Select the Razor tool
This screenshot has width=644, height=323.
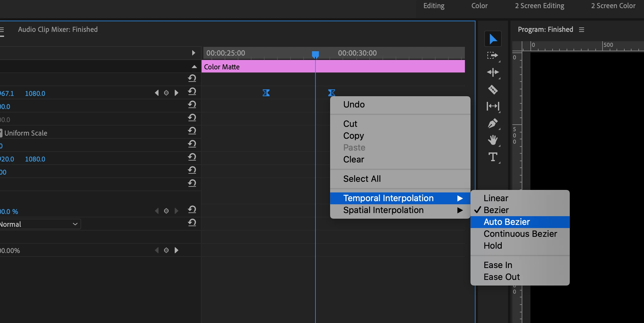pos(493,90)
